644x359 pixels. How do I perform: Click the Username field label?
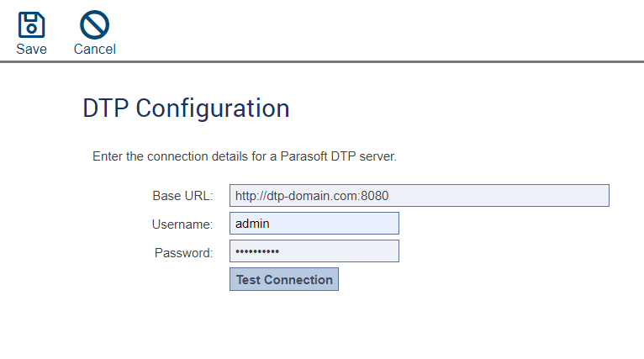[x=182, y=224]
